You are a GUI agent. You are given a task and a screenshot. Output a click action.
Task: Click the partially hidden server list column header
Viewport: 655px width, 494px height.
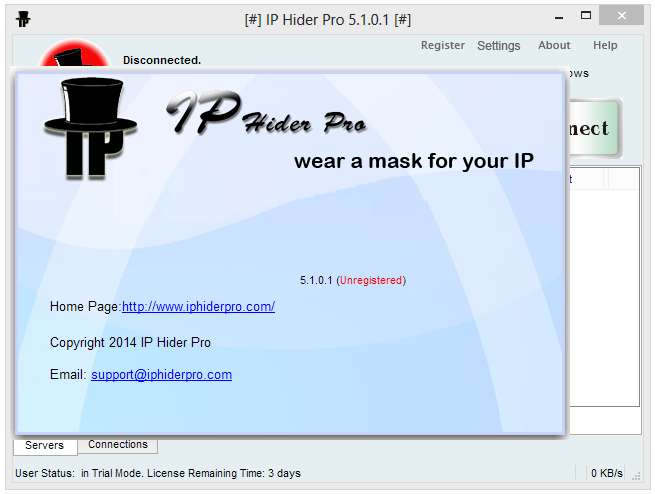pyautogui.click(x=587, y=180)
